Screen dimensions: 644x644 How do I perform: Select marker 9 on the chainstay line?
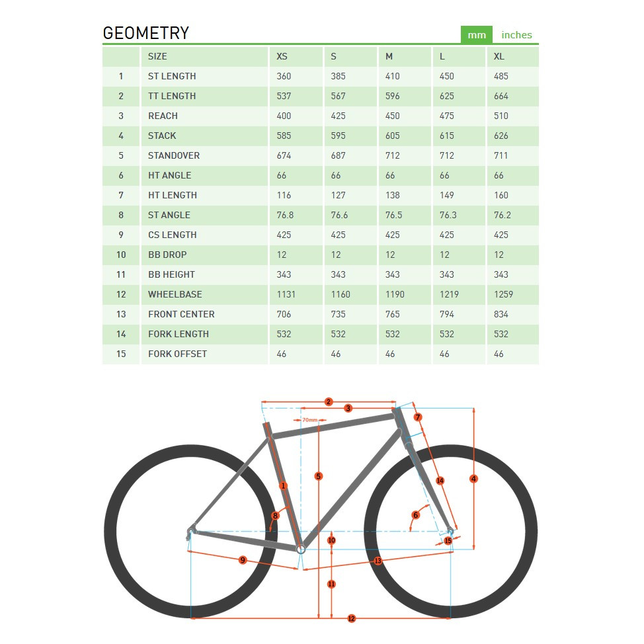[x=243, y=560]
